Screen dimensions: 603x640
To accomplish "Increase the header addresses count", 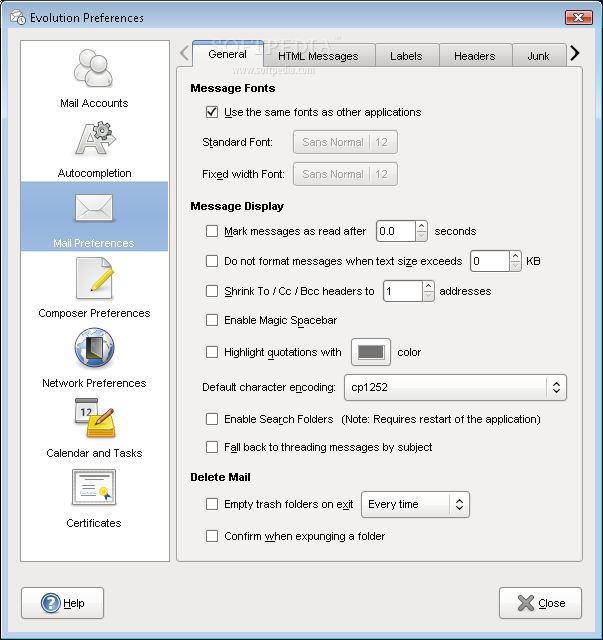I will click(x=428, y=286).
